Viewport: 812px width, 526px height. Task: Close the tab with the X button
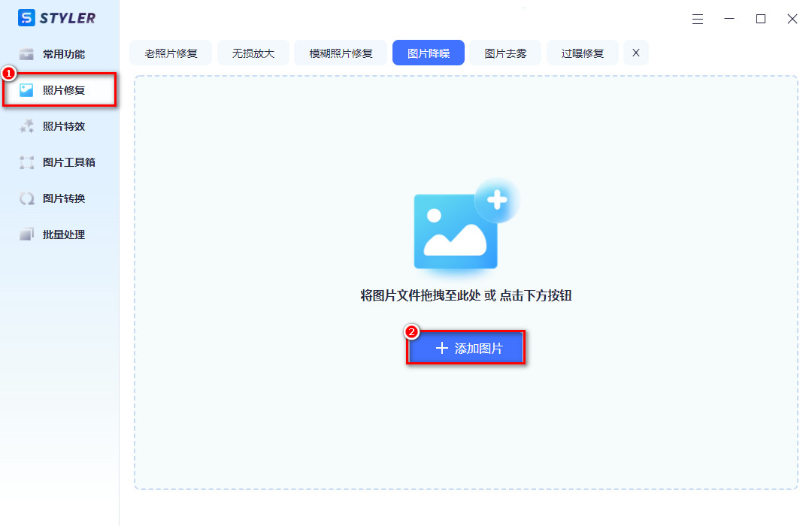[635, 53]
